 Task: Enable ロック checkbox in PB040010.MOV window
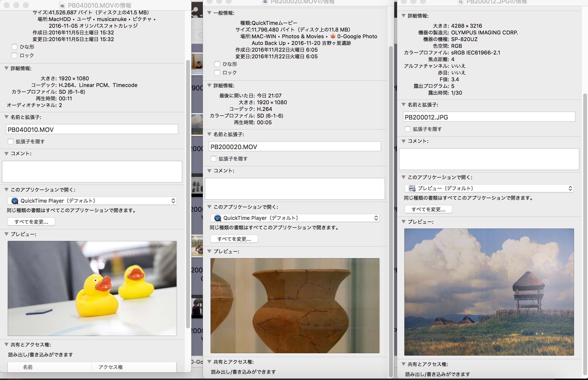pos(14,55)
